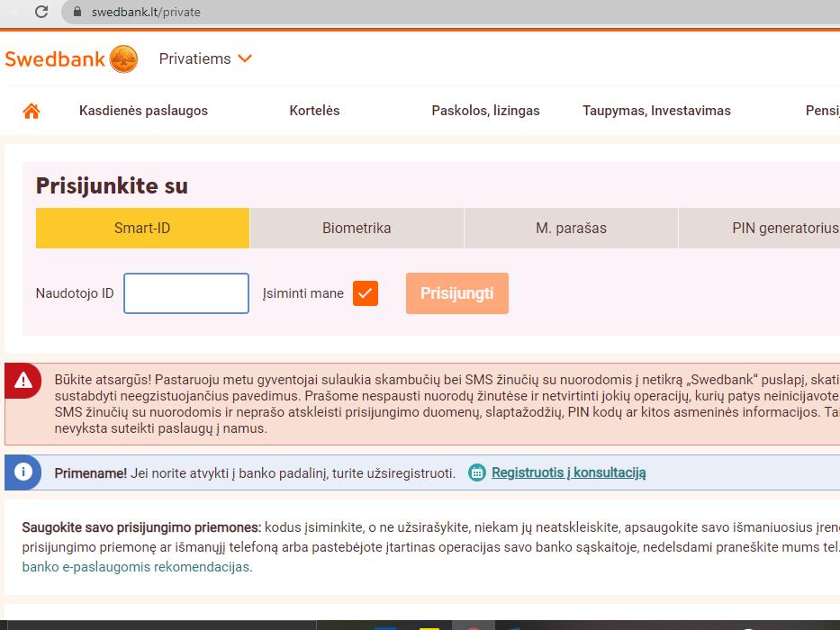Open Taupymas, Investavimas menu
Image resolution: width=840 pixels, height=630 pixels.
(x=657, y=111)
